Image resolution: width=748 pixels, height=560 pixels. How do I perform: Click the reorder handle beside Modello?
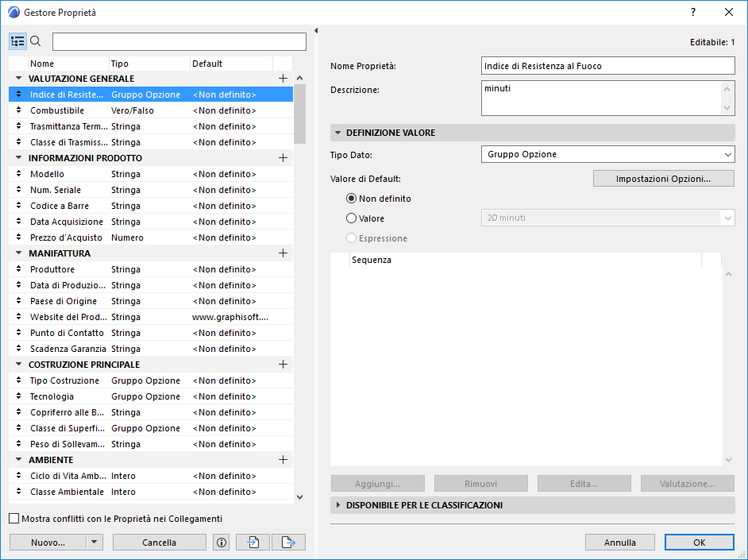(18, 174)
